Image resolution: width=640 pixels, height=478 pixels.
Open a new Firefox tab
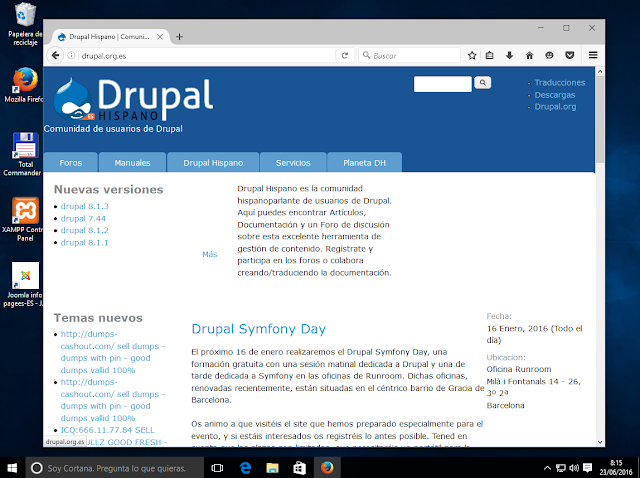(x=179, y=37)
